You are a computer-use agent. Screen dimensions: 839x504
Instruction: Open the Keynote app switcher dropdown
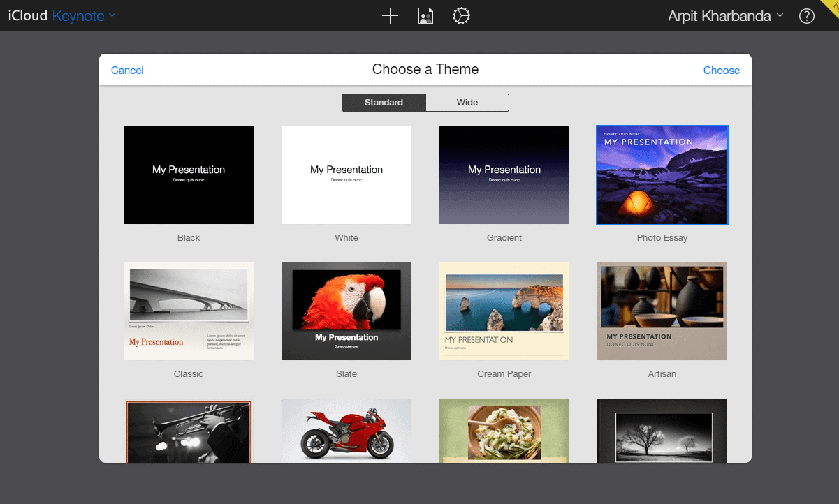(83, 15)
